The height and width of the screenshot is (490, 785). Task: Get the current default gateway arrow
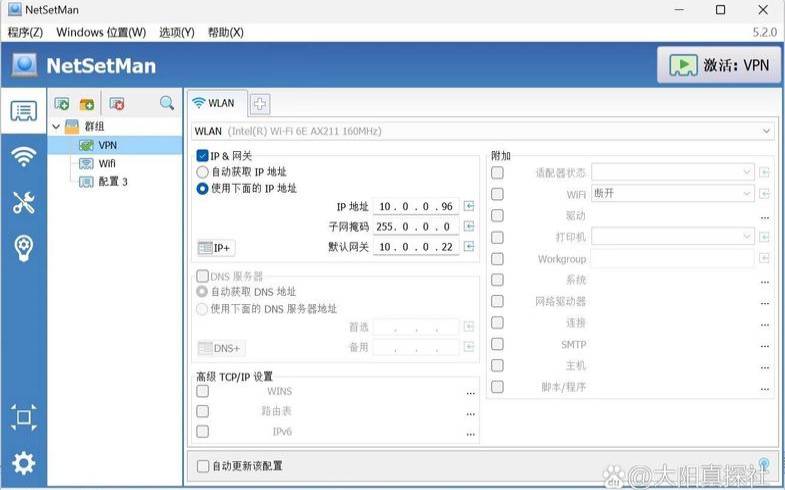[469, 246]
